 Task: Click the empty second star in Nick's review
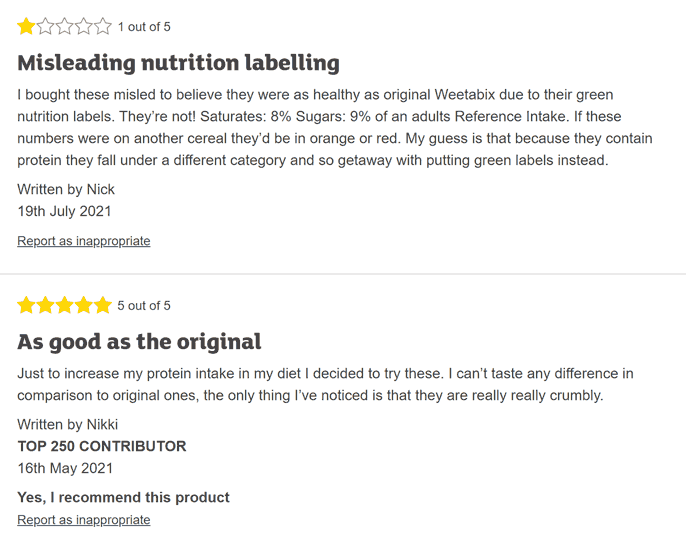(x=46, y=26)
